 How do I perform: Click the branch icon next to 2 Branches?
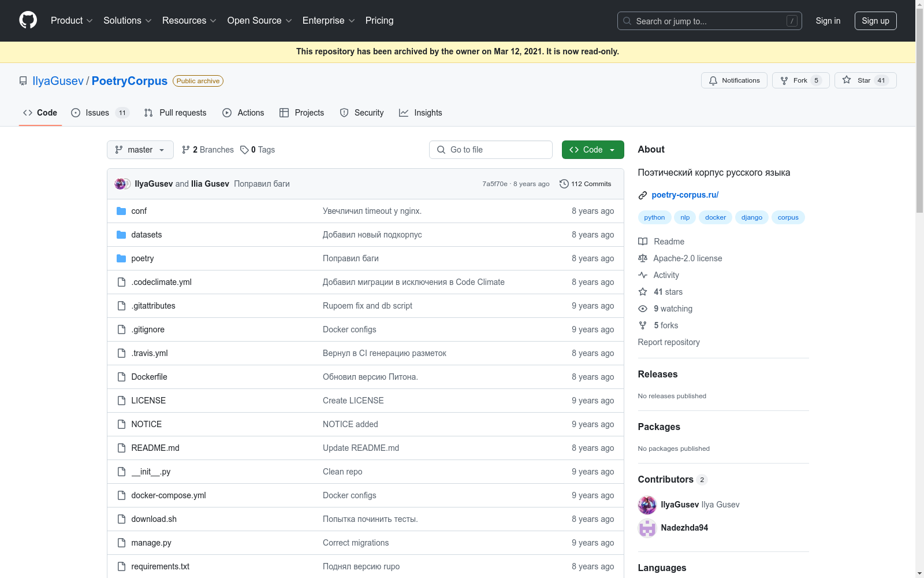[186, 150]
